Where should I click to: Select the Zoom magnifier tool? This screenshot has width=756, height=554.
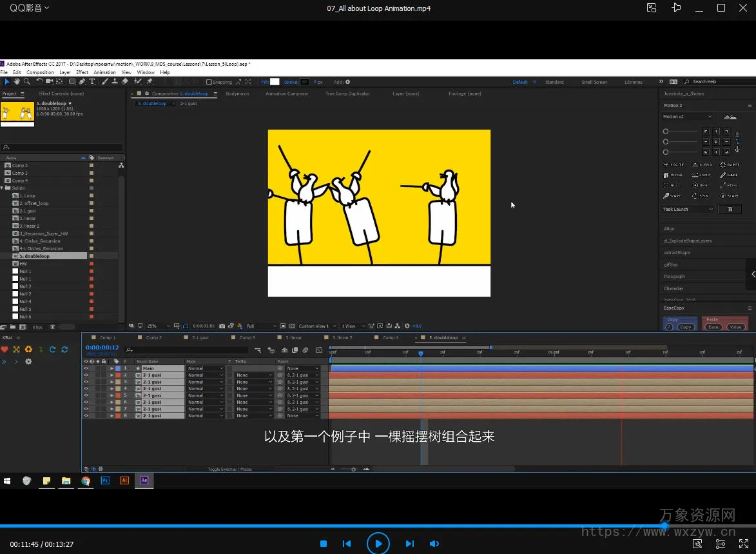click(x=27, y=82)
